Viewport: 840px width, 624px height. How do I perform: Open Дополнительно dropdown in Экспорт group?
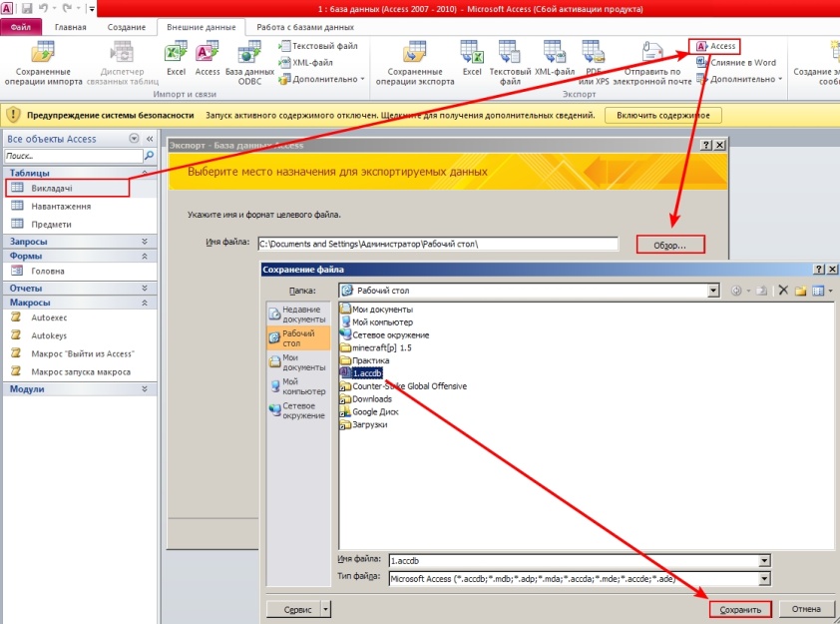click(739, 79)
